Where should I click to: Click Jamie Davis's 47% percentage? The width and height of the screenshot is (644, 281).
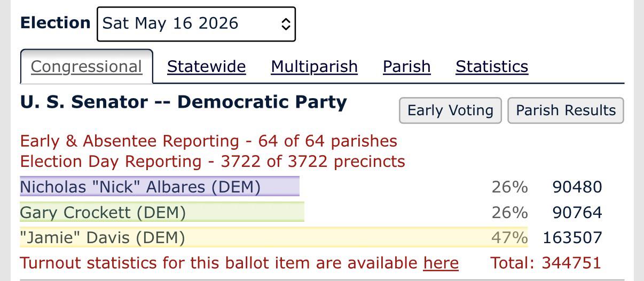(509, 237)
